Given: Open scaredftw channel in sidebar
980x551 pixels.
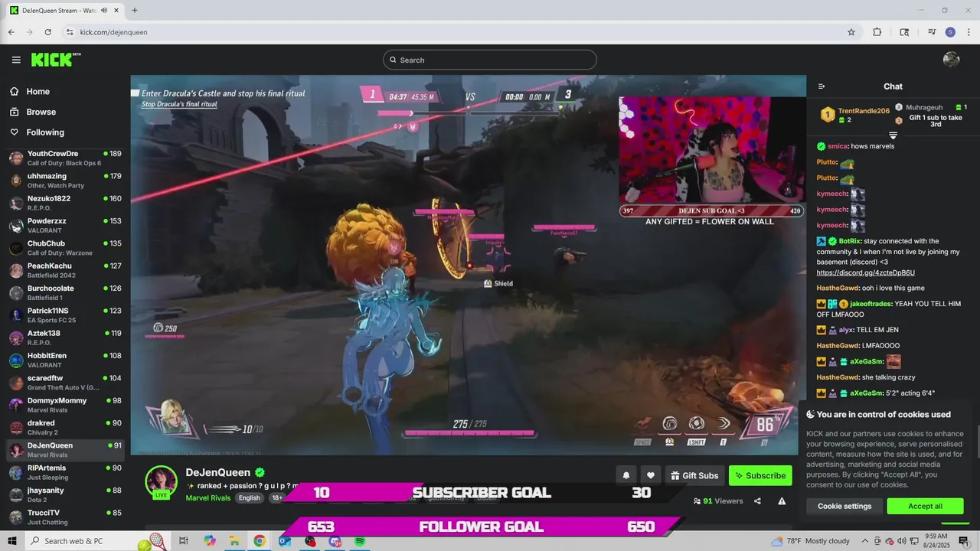Looking at the screenshot, I should [66, 383].
